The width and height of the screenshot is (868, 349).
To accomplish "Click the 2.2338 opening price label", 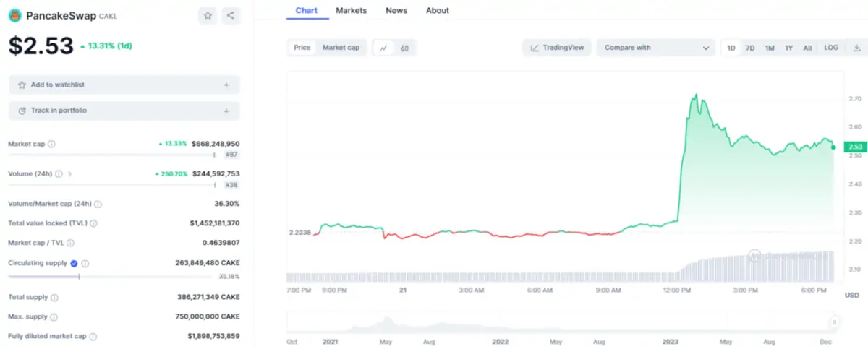I will coord(299,233).
